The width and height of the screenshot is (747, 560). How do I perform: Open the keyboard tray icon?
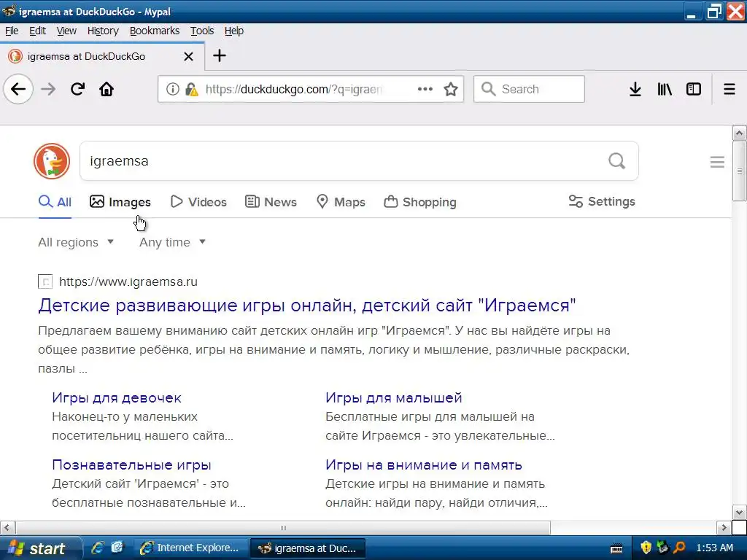tap(616, 548)
